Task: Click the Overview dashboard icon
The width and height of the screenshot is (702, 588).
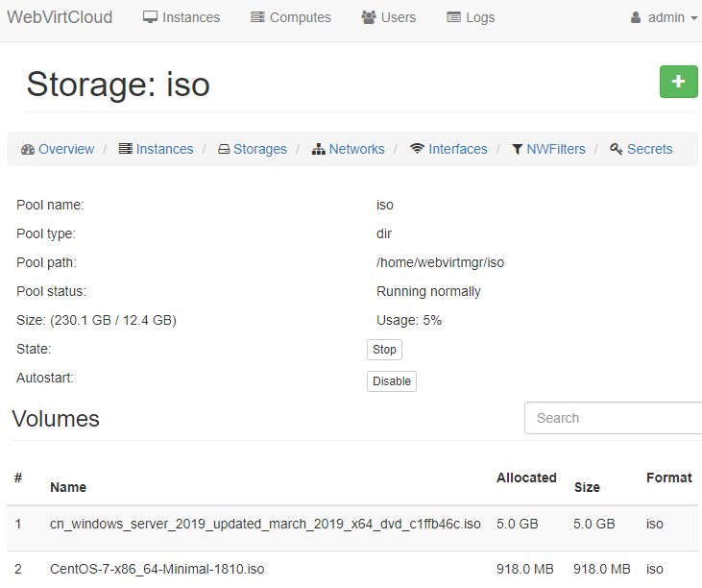Action: 28,149
